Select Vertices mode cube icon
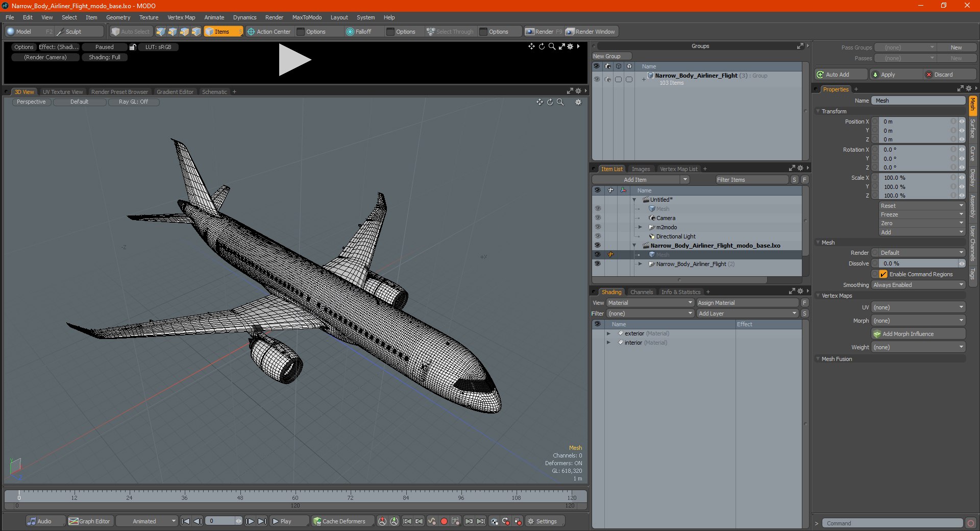Image resolution: width=980 pixels, height=531 pixels. tap(161, 32)
